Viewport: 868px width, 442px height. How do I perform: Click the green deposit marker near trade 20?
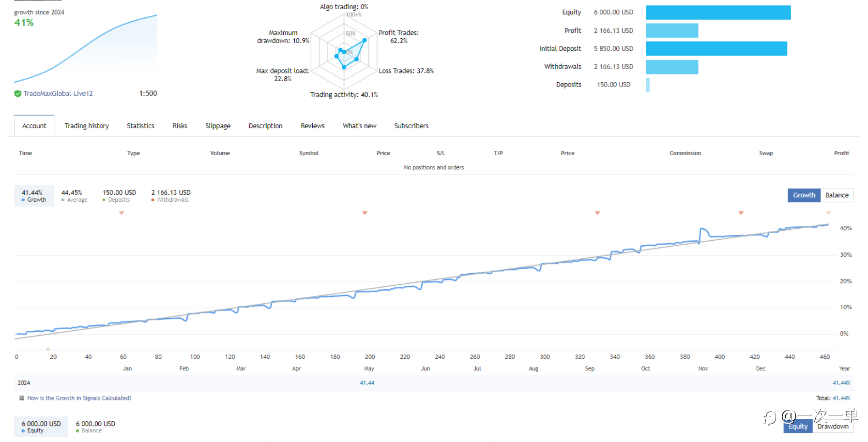point(48,348)
